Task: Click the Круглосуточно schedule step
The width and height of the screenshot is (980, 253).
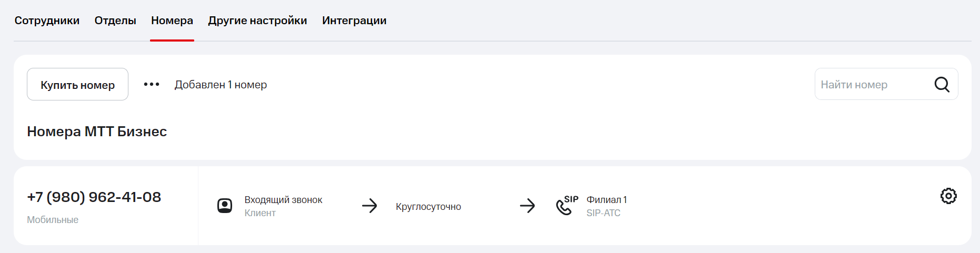Action: point(428,207)
